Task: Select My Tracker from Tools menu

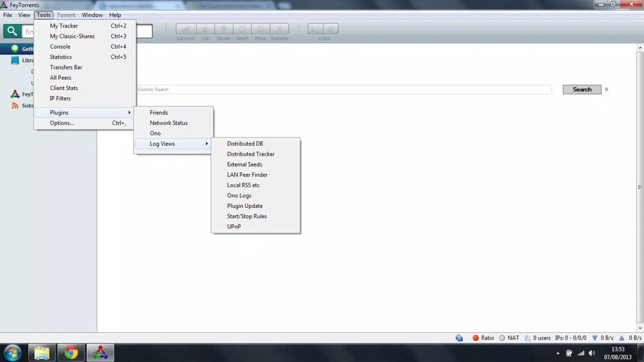Action: [85, 26]
